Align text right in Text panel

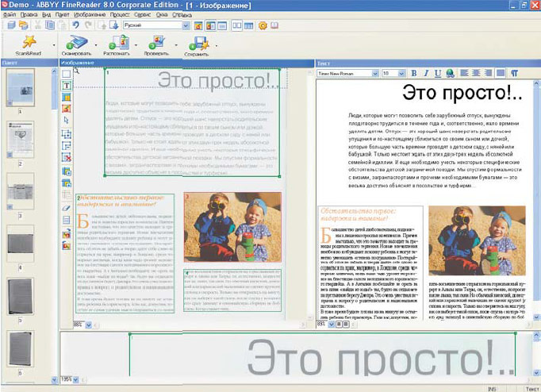click(488, 73)
